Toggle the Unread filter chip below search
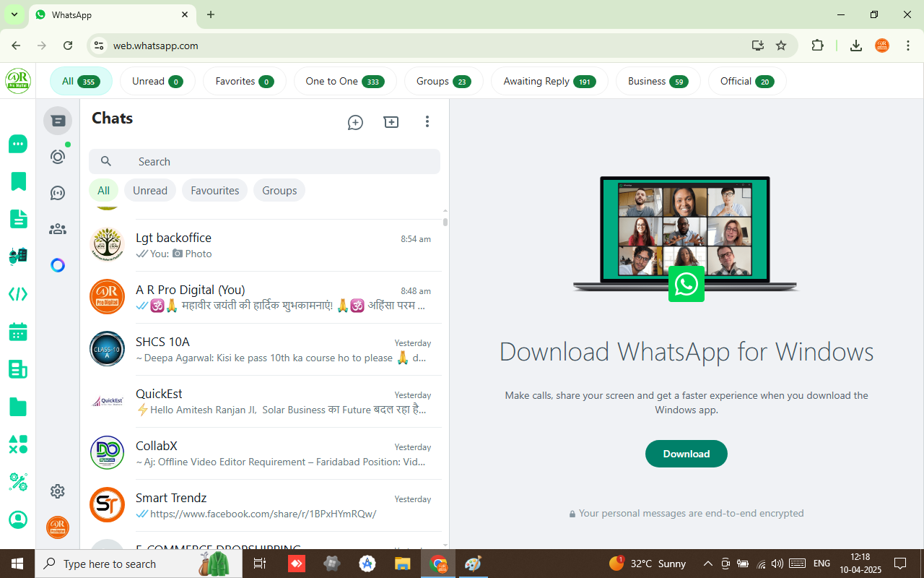This screenshot has width=924, height=578. point(150,191)
